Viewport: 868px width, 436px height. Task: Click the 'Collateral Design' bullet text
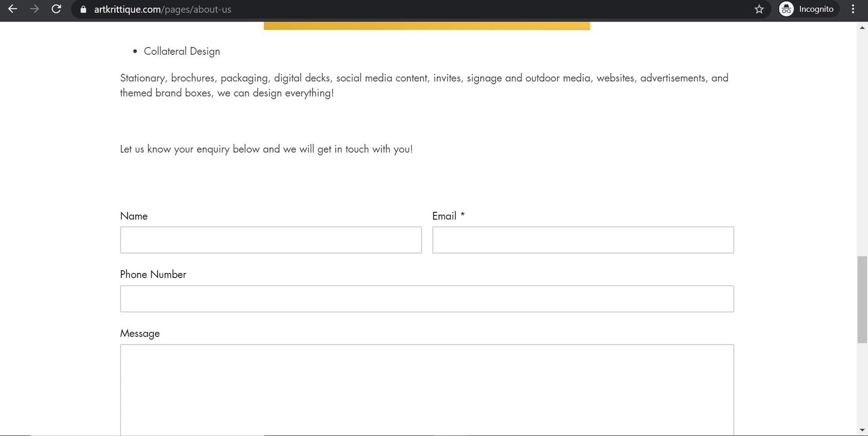(x=182, y=51)
